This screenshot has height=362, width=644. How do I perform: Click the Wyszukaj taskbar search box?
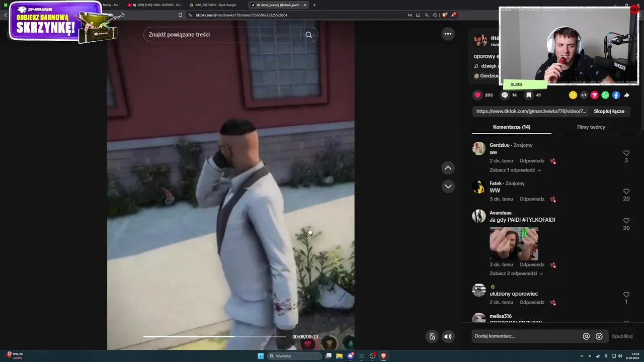point(294,356)
